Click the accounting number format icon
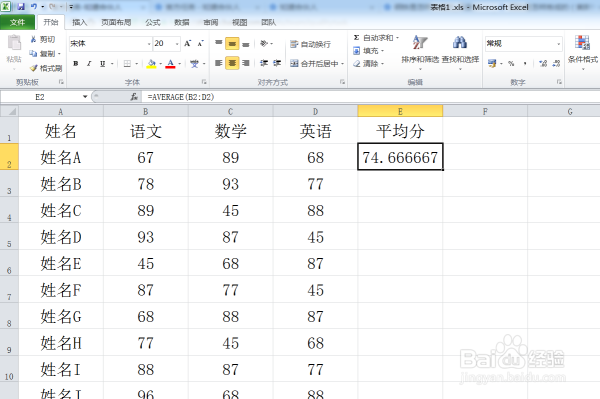The image size is (600, 399). pyautogui.click(x=492, y=64)
